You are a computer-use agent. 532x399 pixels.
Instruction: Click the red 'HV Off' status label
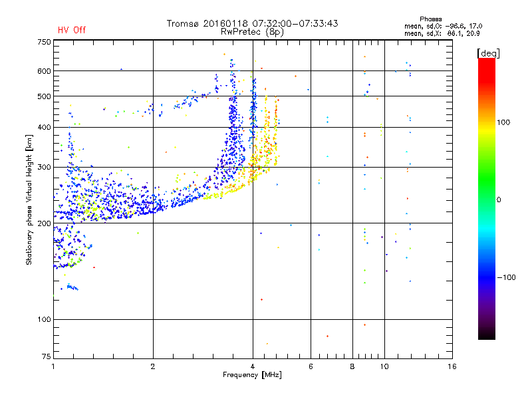(x=72, y=30)
